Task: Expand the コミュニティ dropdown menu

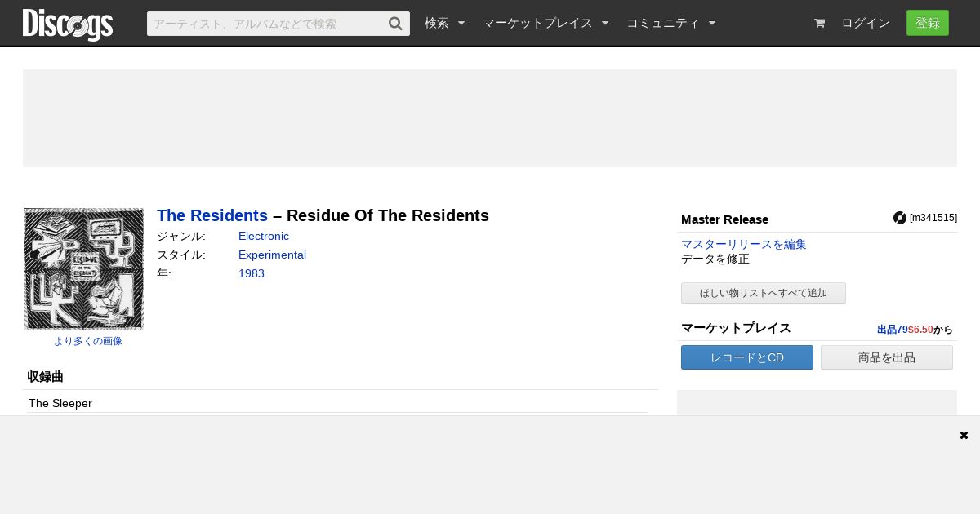Action: 670,24
